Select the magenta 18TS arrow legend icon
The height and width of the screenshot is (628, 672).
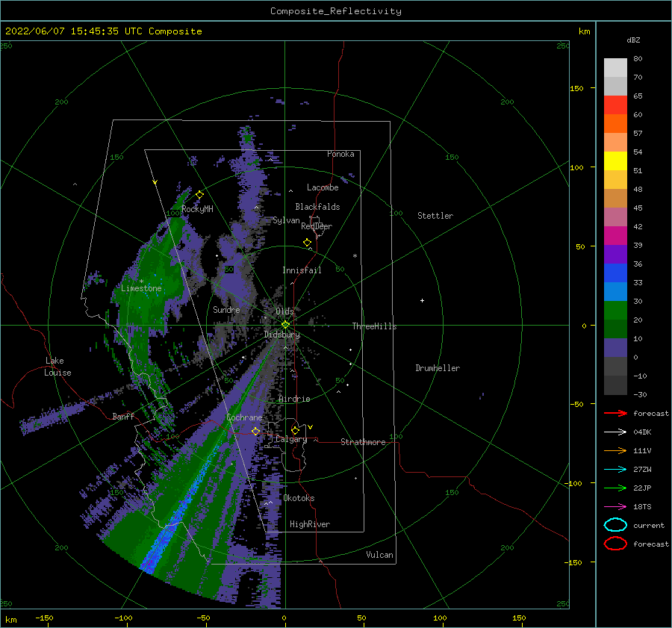(615, 507)
